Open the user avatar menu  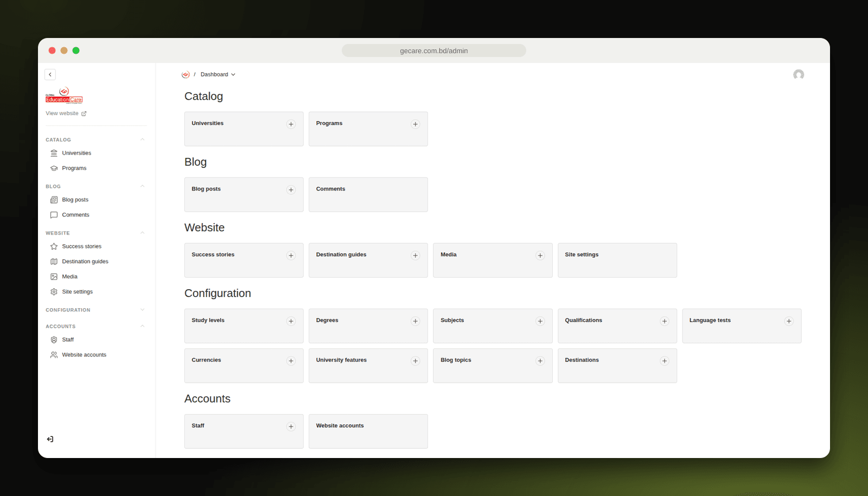click(799, 74)
